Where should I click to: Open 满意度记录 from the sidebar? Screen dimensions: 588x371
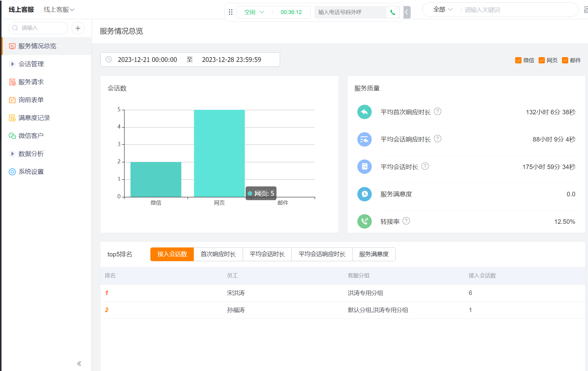46,118
